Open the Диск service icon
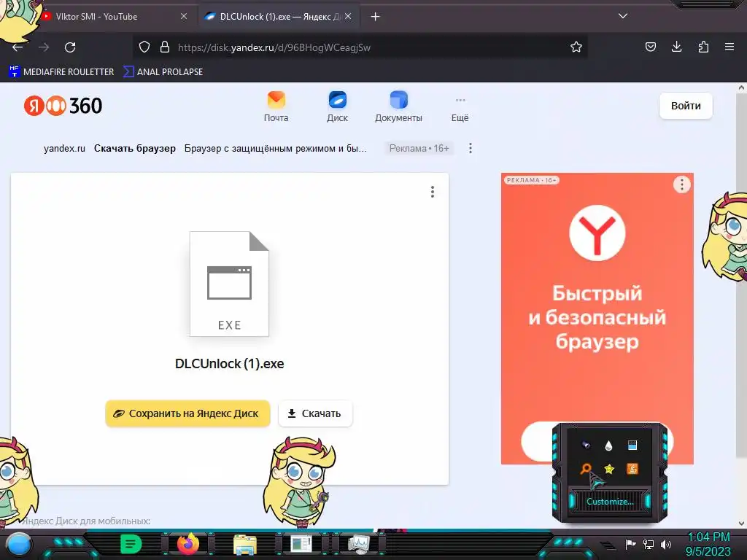The height and width of the screenshot is (560, 747). (337, 106)
